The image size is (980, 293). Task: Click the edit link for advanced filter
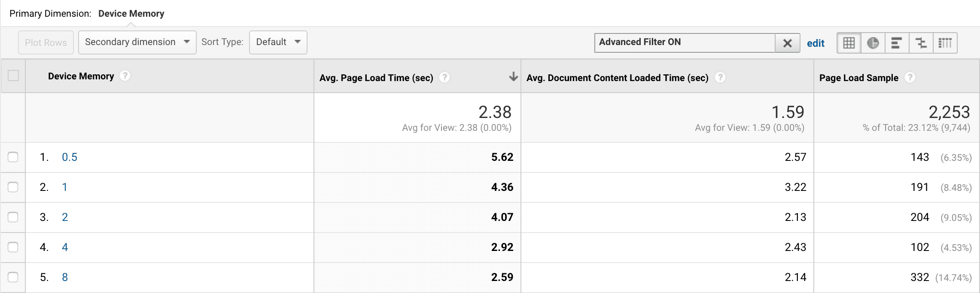(x=815, y=43)
